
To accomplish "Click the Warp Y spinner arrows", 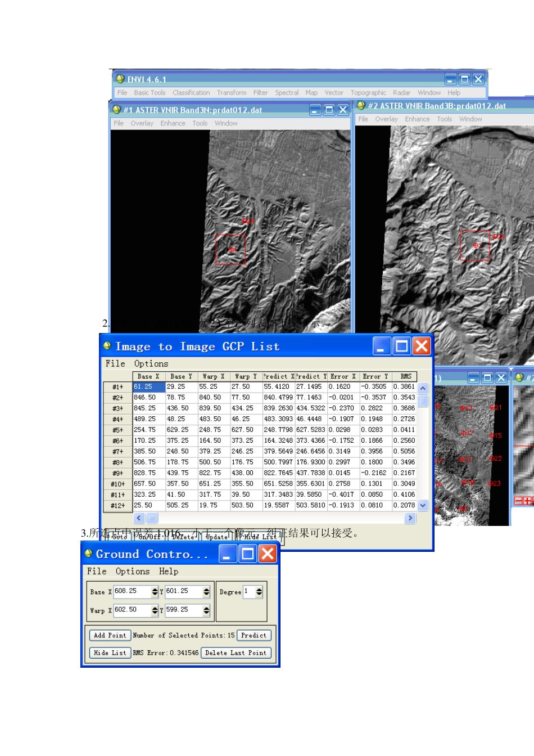I will pos(206,610).
